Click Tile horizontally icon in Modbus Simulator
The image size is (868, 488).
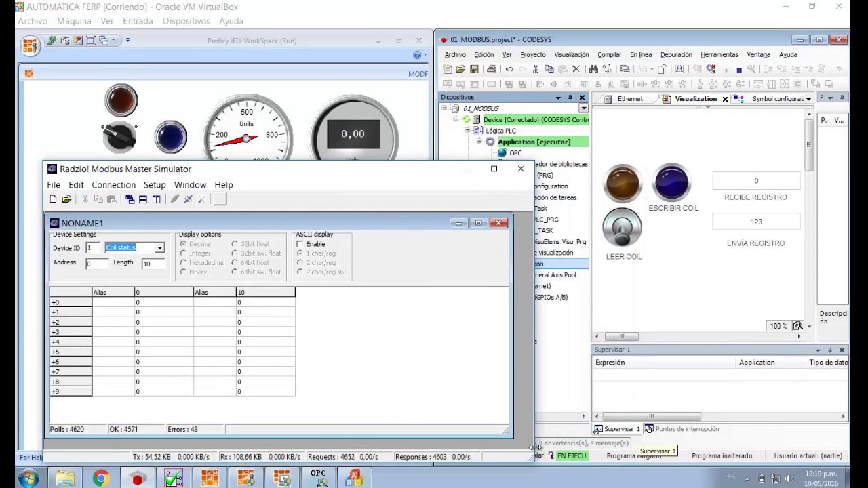(x=143, y=199)
